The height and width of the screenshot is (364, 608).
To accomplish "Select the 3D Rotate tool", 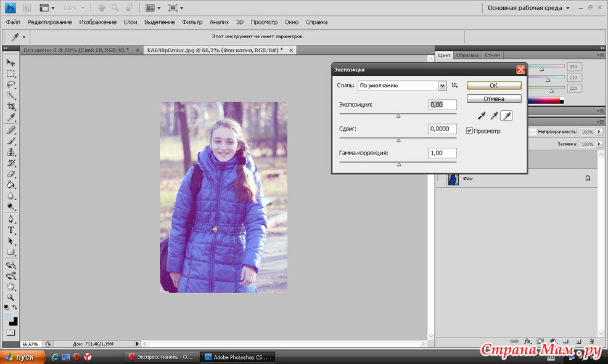I will tap(10, 265).
